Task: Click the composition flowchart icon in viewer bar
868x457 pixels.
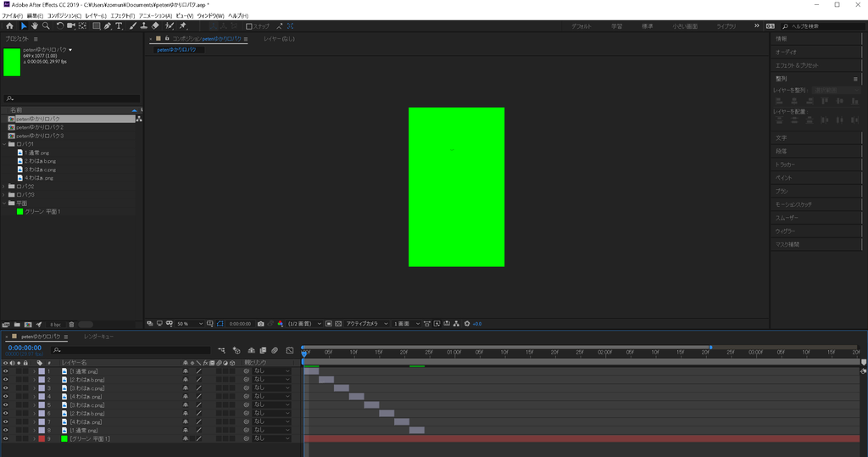Action: (456, 324)
